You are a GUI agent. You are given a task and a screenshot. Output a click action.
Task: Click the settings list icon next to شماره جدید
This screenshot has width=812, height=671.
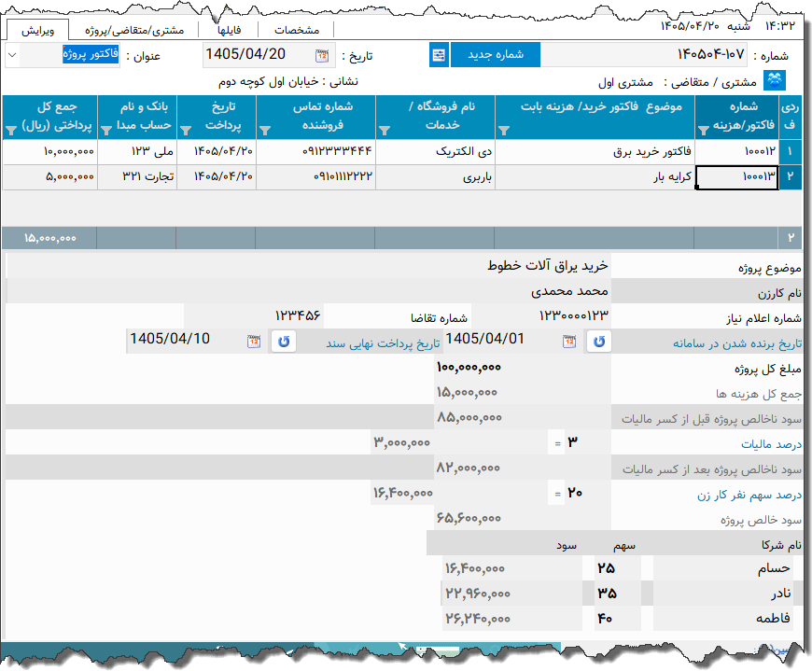click(439, 55)
